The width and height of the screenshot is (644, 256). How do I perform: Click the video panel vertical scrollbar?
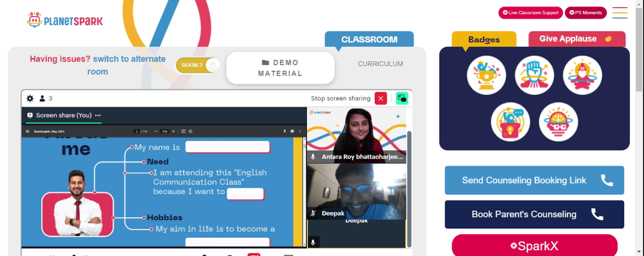coord(409,190)
